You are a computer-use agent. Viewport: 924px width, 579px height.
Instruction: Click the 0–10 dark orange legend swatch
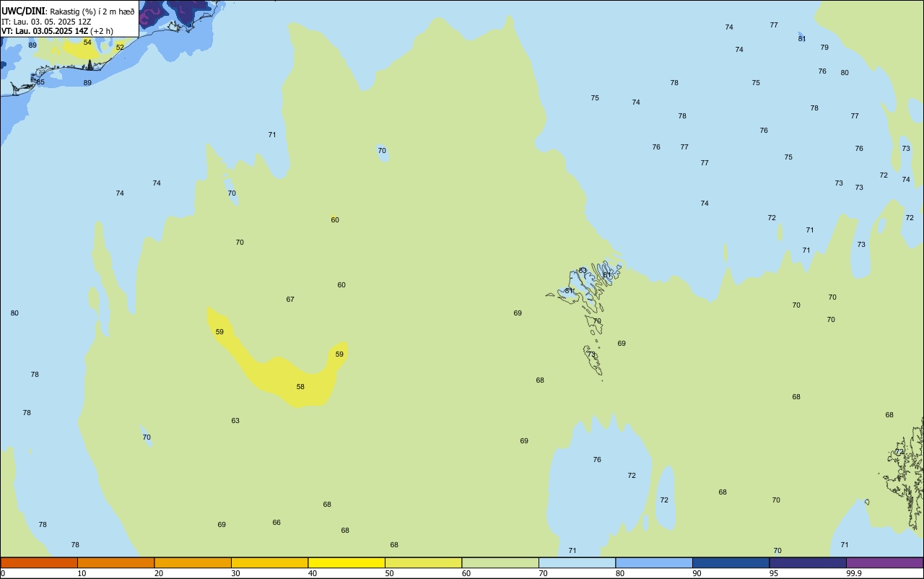(x=39, y=562)
